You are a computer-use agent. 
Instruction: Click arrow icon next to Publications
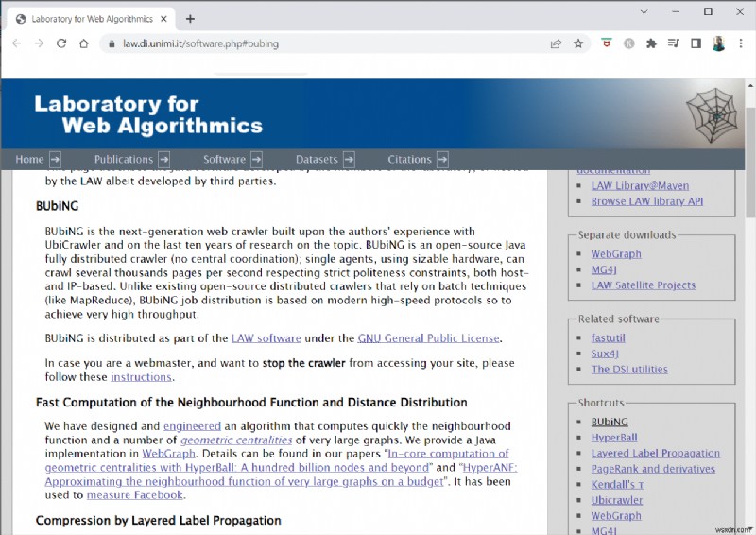tap(163, 159)
